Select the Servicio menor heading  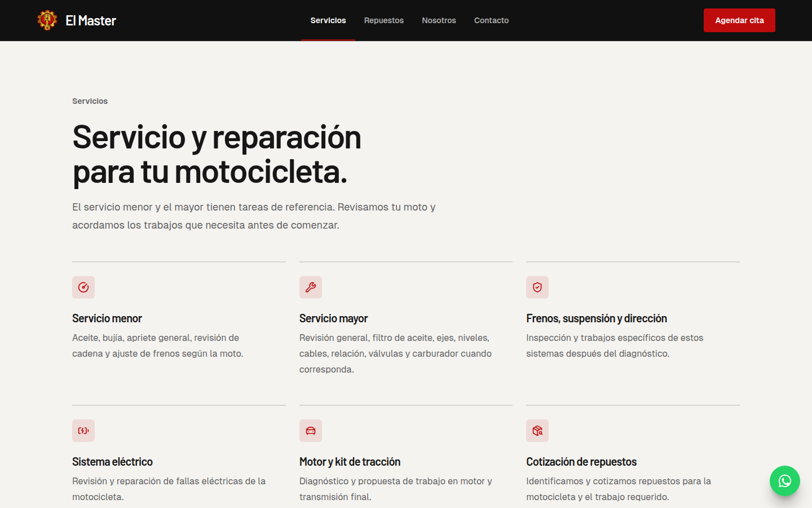107,318
